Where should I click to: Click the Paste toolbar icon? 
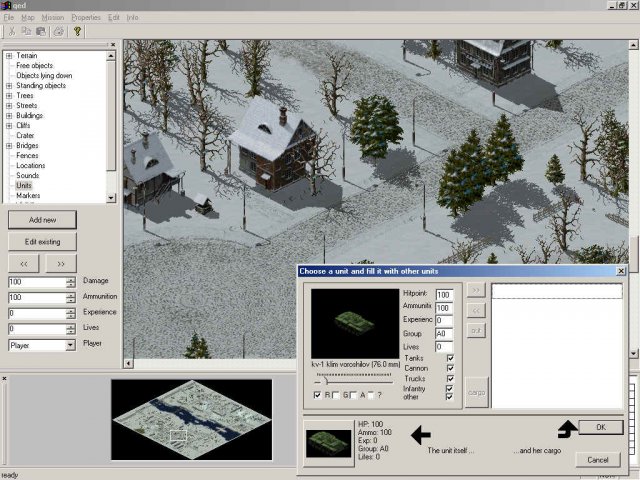pyautogui.click(x=41, y=31)
